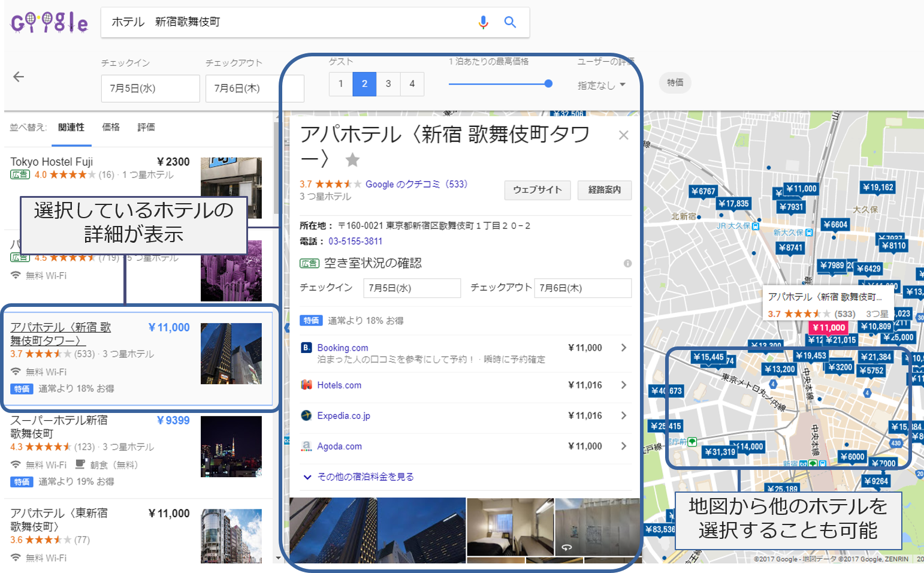Open Hotels.com offer arrow
Viewport: 924px width, 573px height.
pos(624,385)
